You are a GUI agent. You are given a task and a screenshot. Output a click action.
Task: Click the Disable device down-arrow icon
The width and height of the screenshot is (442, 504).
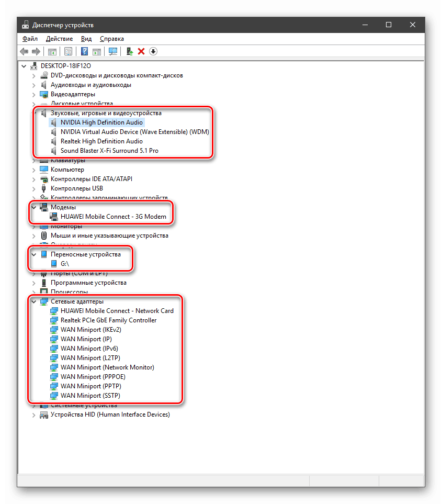pyautogui.click(x=153, y=51)
